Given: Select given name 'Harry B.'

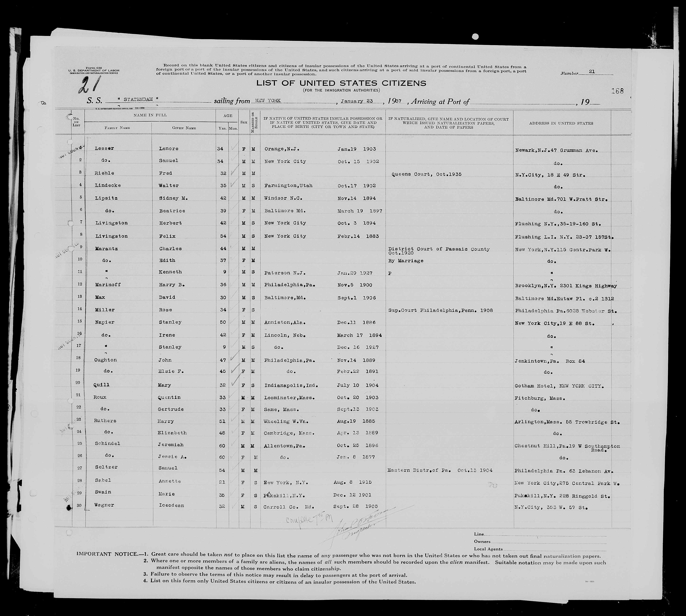Looking at the screenshot, I should point(172,285).
